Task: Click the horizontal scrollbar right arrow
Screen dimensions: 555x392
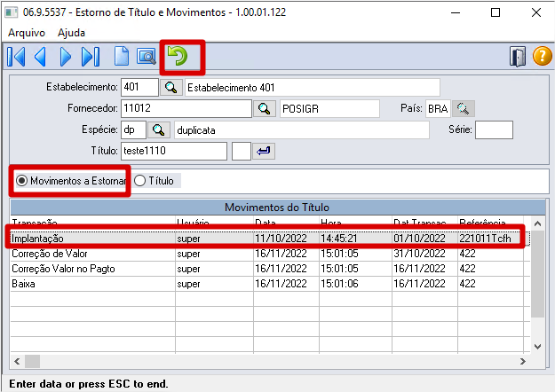Action: [x=523, y=361]
